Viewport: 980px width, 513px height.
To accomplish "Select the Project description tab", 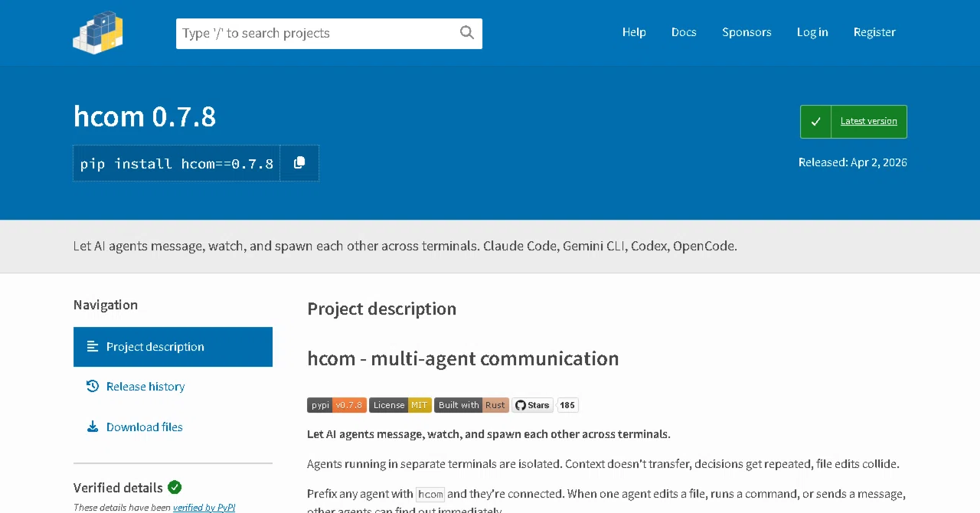I will coord(173,347).
